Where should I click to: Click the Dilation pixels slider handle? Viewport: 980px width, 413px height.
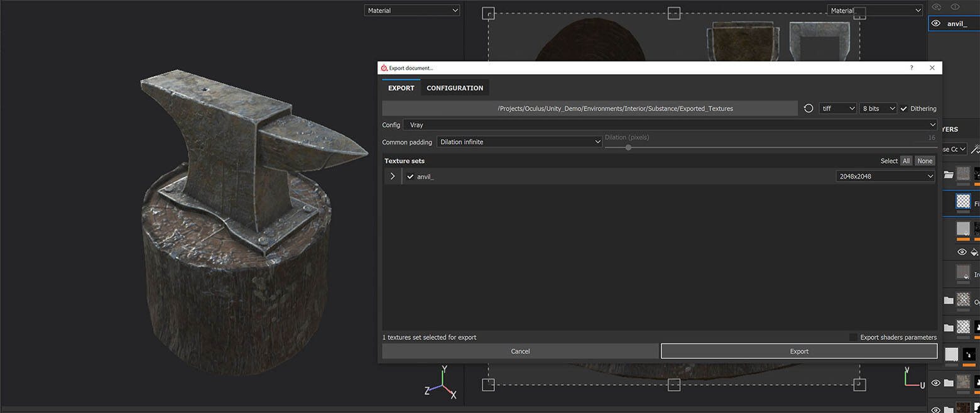click(x=628, y=148)
